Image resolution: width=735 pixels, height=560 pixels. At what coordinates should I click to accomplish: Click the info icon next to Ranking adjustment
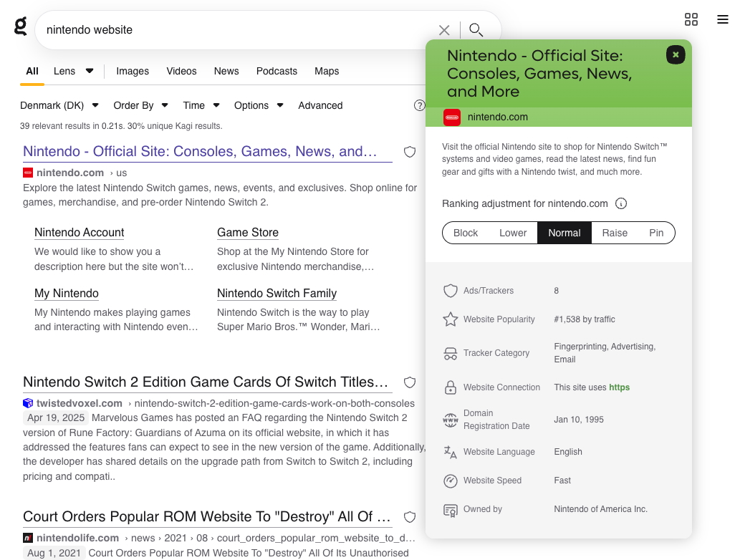[620, 203]
